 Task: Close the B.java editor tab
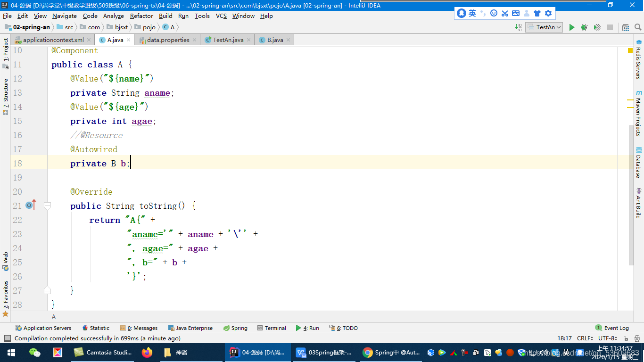(x=288, y=40)
